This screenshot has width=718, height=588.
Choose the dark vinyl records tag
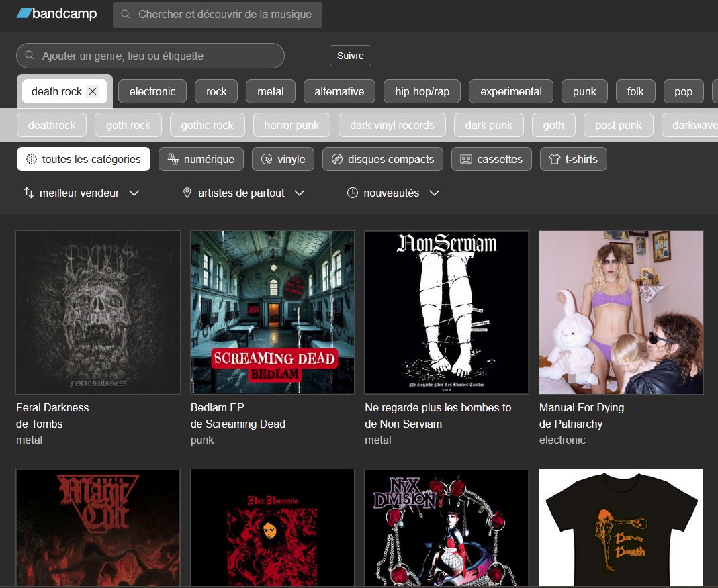point(392,125)
